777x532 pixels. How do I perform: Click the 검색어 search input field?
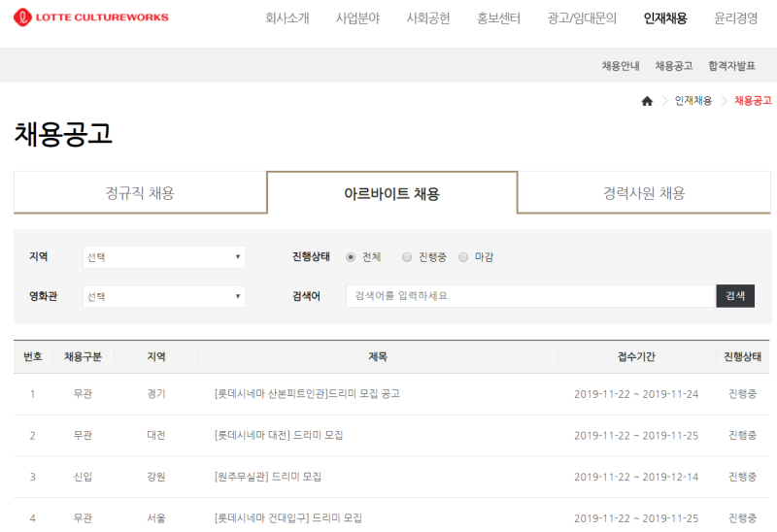click(530, 296)
